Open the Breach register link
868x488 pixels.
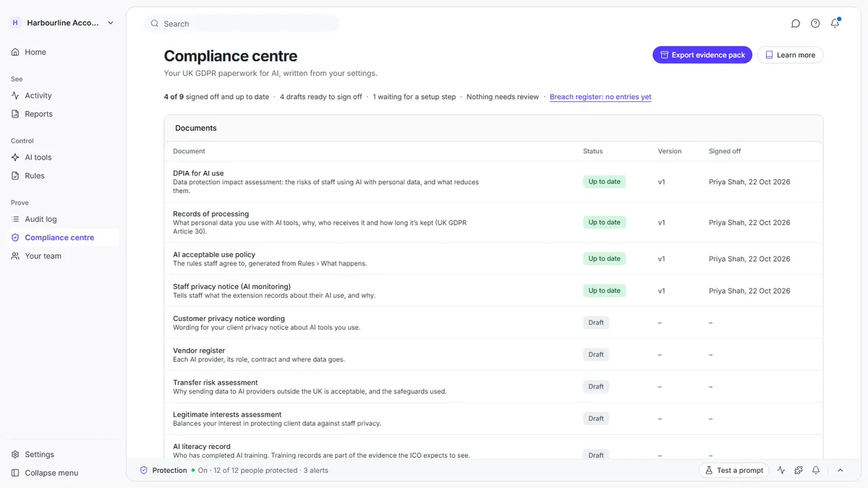600,97
